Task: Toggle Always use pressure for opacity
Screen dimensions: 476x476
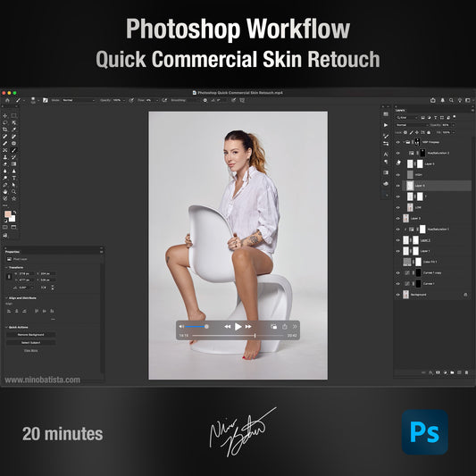Action: 131,100
